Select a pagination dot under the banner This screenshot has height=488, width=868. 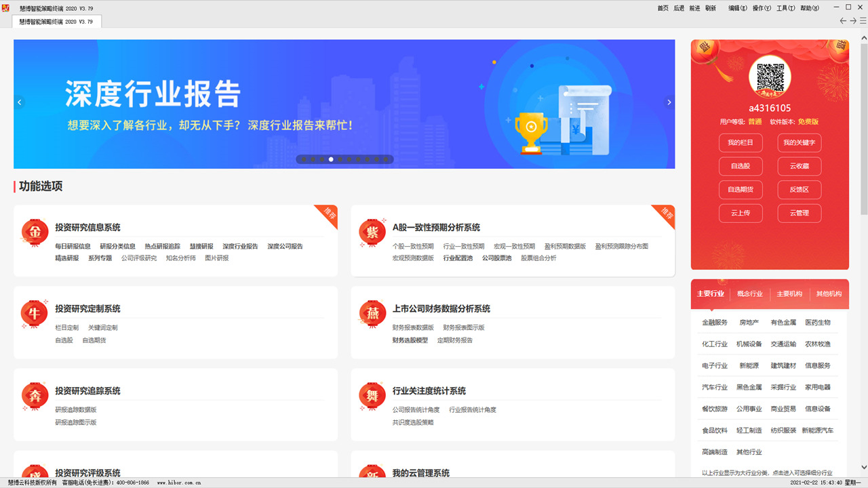tap(330, 159)
